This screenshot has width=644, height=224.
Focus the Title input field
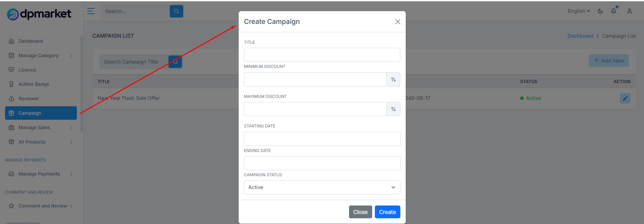[322, 55]
